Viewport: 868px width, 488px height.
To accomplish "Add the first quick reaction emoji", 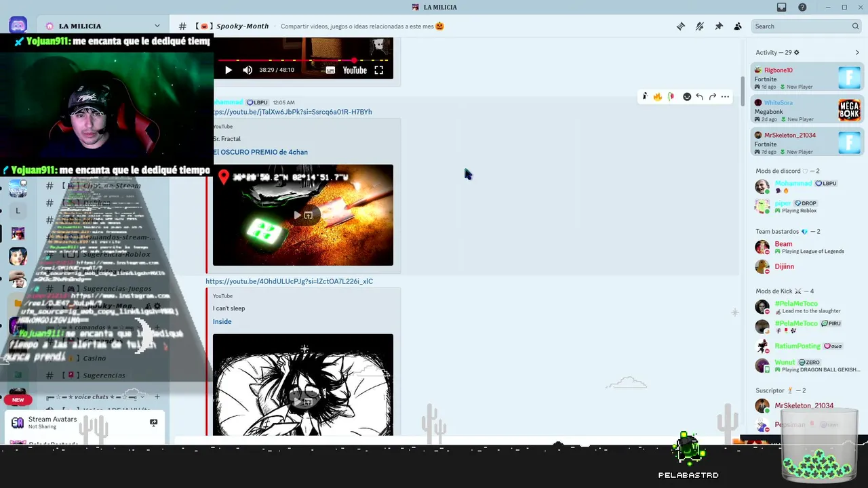I will pyautogui.click(x=645, y=97).
